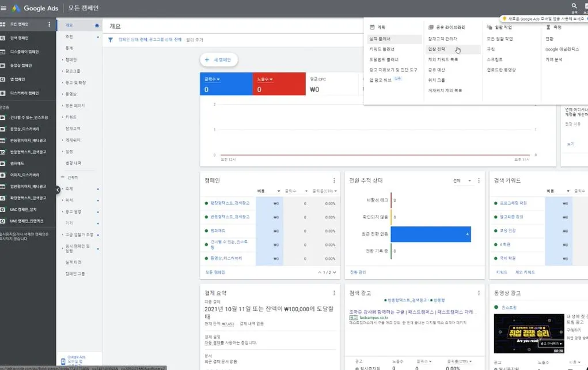Open 키워드 플래너 in the tools menu
Viewport: 588px width, 370px height.
point(382,50)
